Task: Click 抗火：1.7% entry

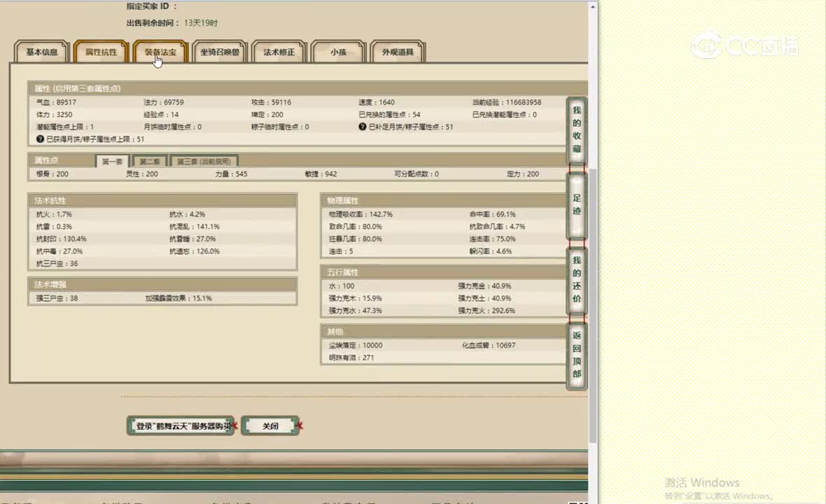Action: [54, 214]
